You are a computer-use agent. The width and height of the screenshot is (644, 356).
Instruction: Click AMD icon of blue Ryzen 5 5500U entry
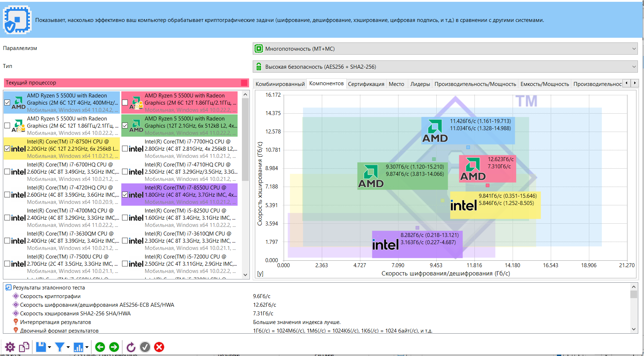(19, 102)
